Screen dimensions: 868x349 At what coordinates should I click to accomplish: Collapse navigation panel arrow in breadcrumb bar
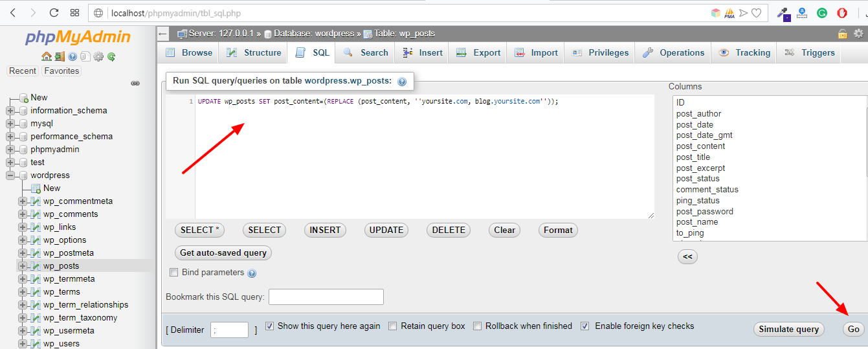163,34
